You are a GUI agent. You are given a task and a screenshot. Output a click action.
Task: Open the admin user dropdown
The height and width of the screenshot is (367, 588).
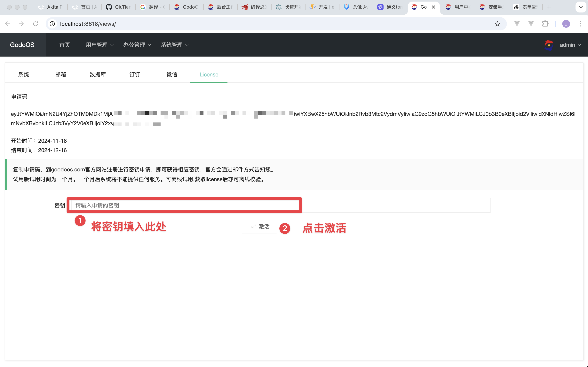point(570,45)
